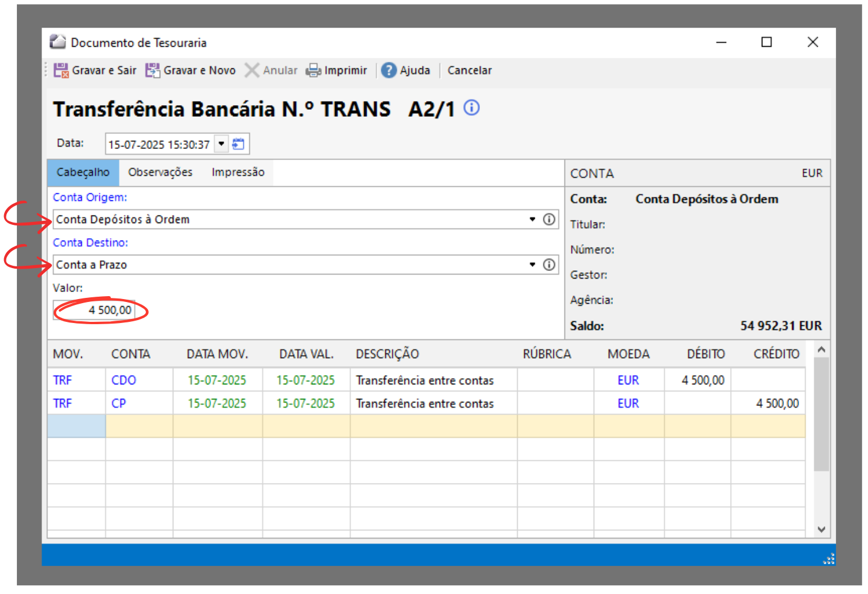The height and width of the screenshot is (594, 868).
Task: Expand the Conta Origem dropdown
Action: 532,220
